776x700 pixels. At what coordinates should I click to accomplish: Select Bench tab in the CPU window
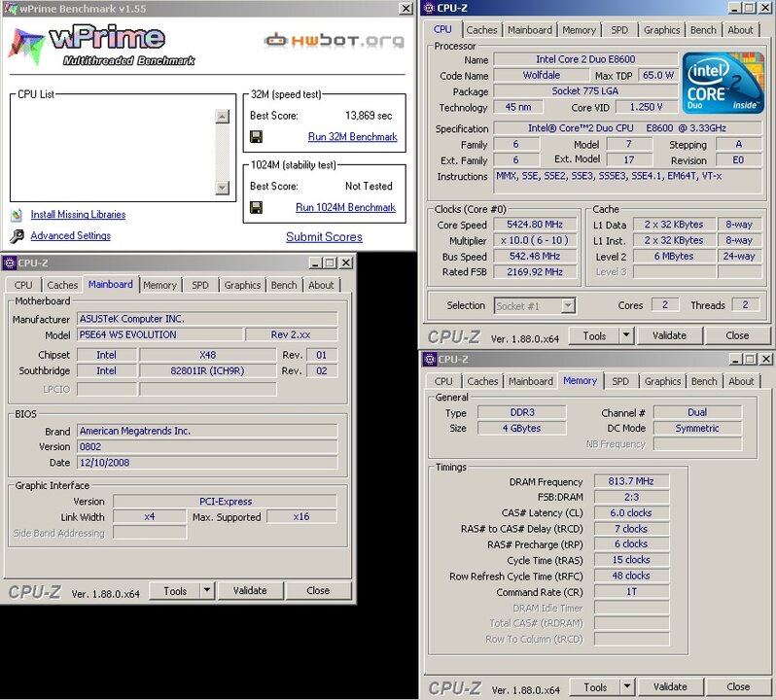tap(703, 30)
